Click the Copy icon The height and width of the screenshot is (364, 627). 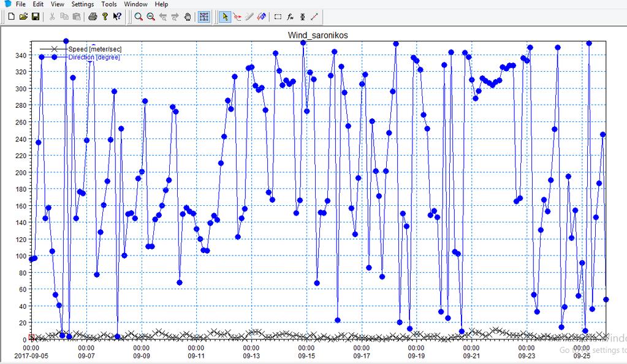tap(64, 17)
